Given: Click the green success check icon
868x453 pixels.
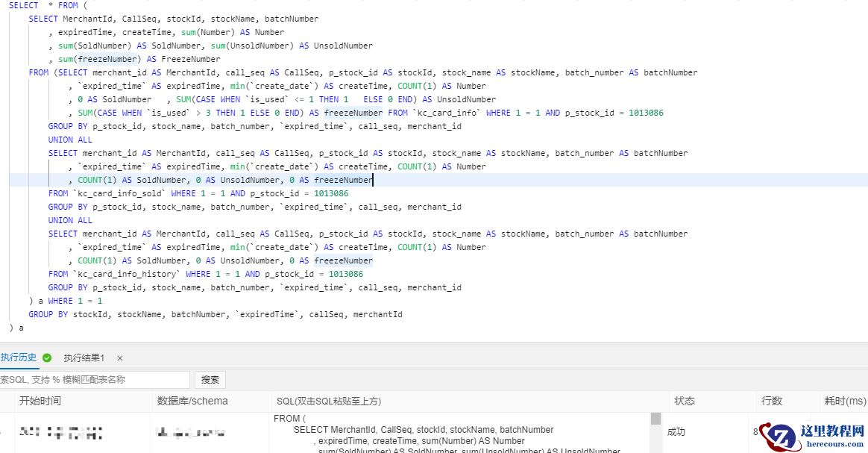Looking at the screenshot, I should click(47, 357).
